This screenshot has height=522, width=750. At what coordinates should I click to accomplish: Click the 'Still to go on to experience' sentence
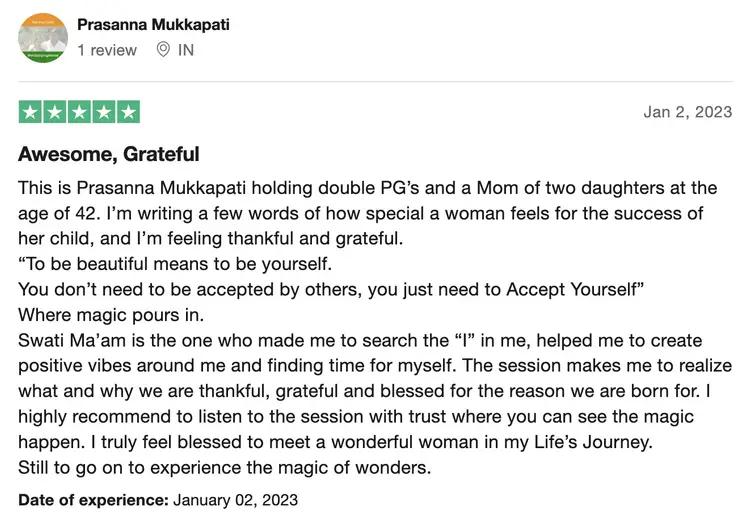[x=226, y=468]
